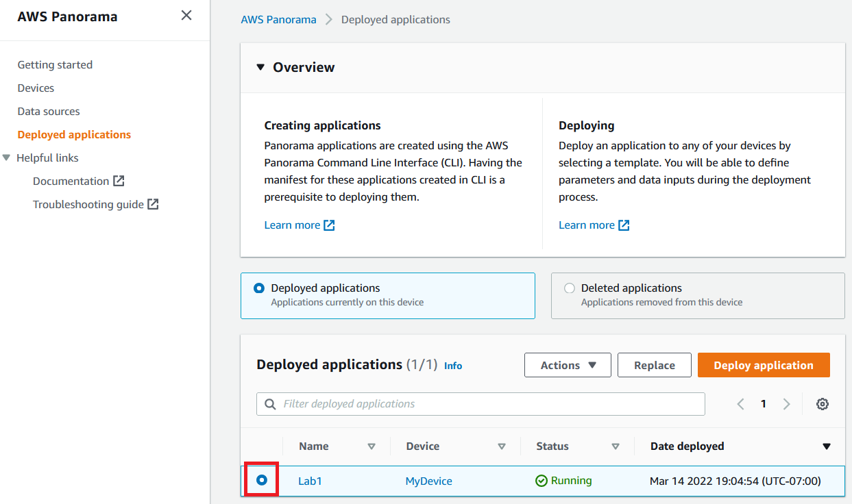Click the Replace button
The width and height of the screenshot is (852, 504).
pyautogui.click(x=655, y=365)
